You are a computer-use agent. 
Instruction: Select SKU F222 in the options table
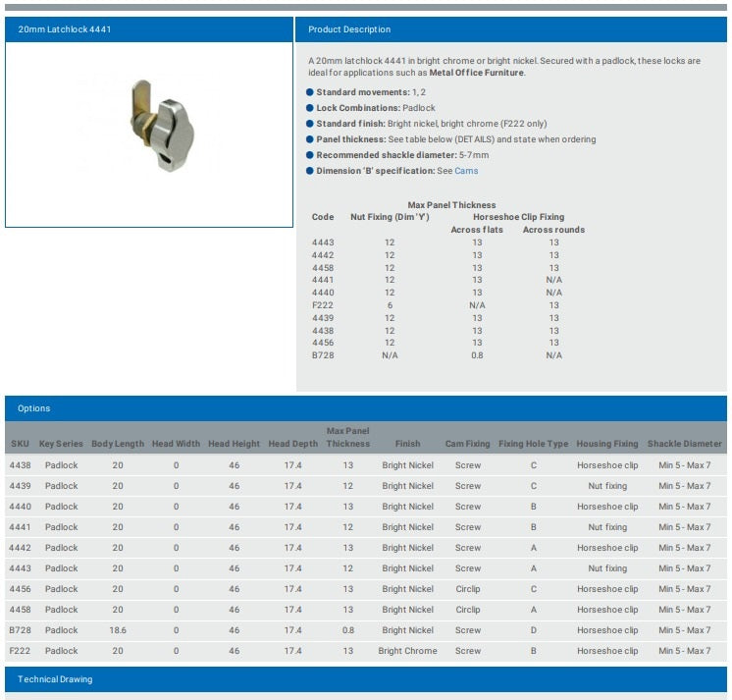coord(20,651)
